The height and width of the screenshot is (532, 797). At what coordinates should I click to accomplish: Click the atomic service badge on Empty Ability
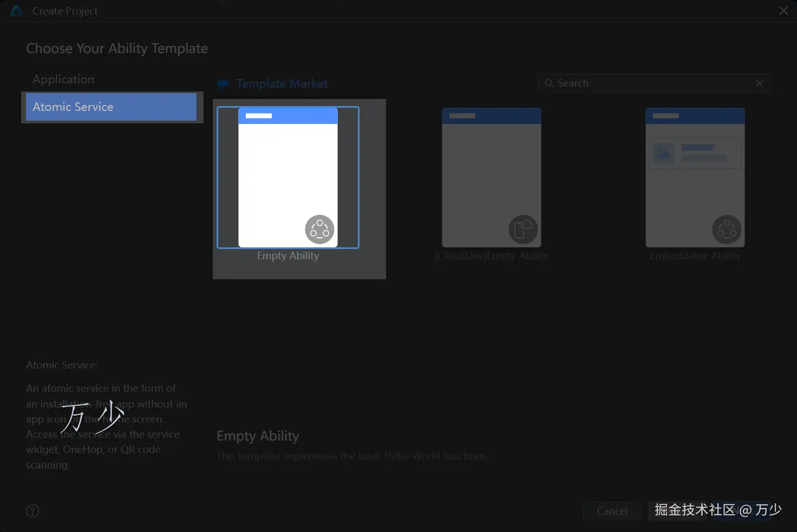coord(319,229)
